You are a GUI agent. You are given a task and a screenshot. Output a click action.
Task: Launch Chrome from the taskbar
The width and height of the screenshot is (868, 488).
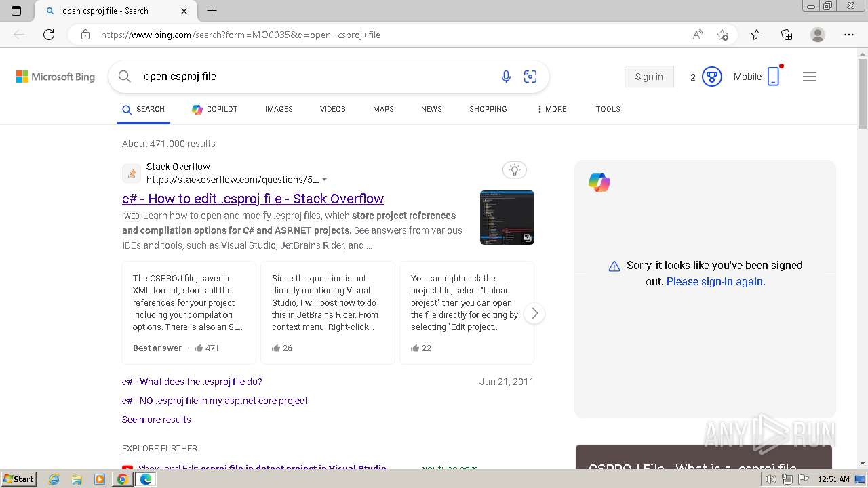122,479
